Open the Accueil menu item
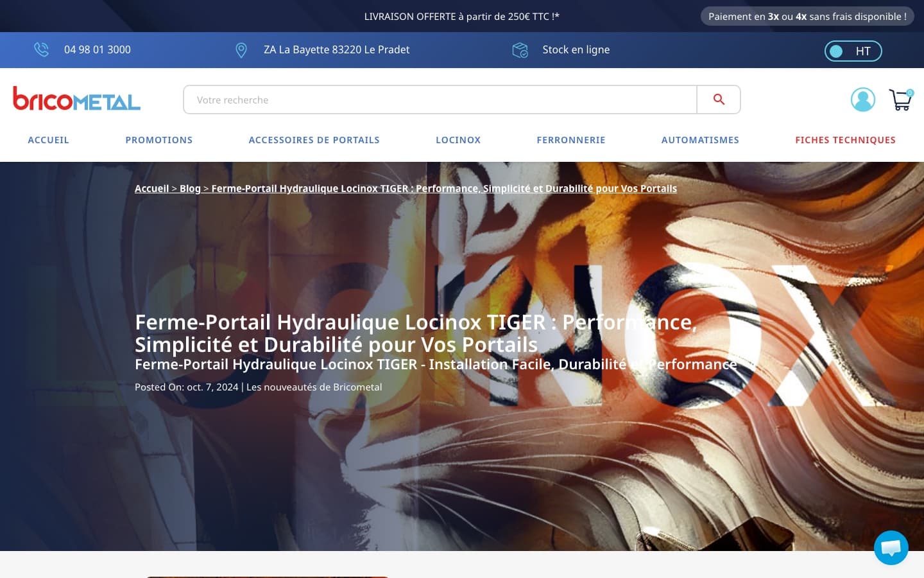This screenshot has height=578, width=924. [48, 140]
